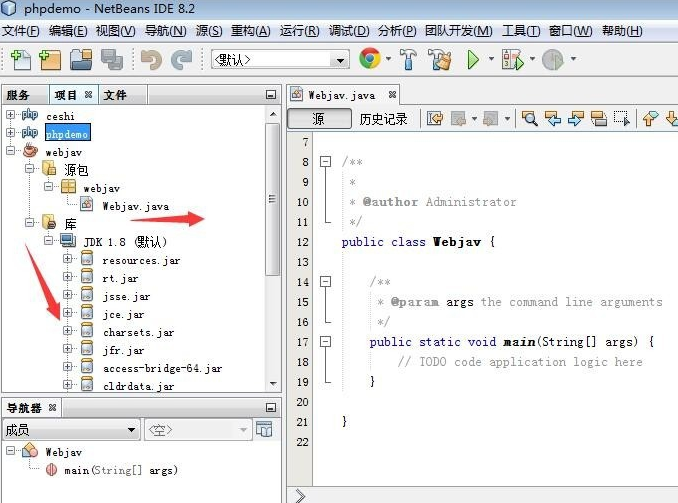Select the Webjav.java editor tab
This screenshot has width=678, height=503.
[x=341, y=95]
